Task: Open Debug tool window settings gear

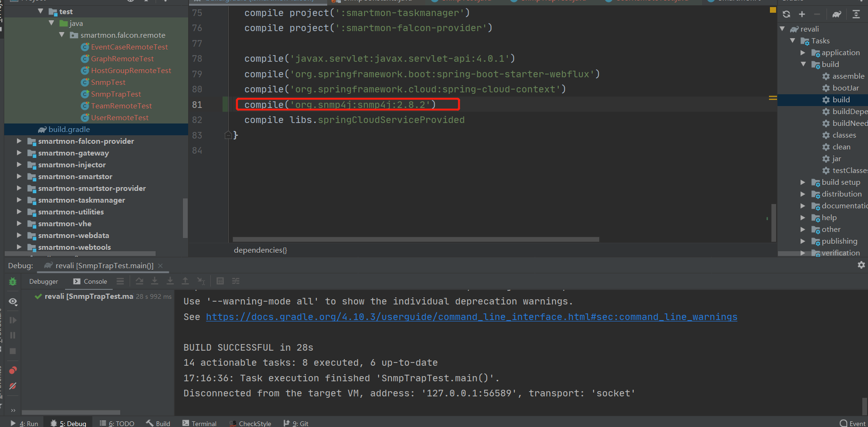Action: pos(861,265)
